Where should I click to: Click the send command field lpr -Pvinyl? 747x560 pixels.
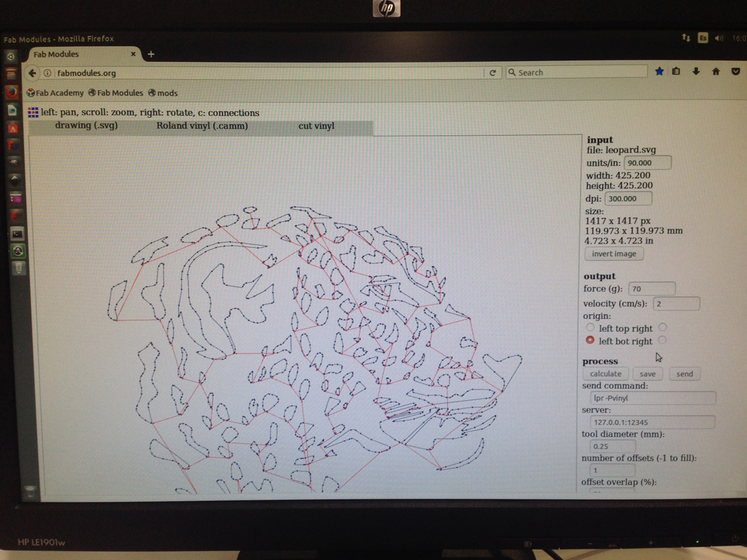click(x=653, y=398)
